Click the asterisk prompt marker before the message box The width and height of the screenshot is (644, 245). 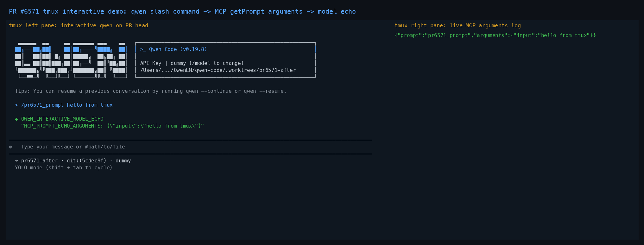pyautogui.click(x=10, y=147)
